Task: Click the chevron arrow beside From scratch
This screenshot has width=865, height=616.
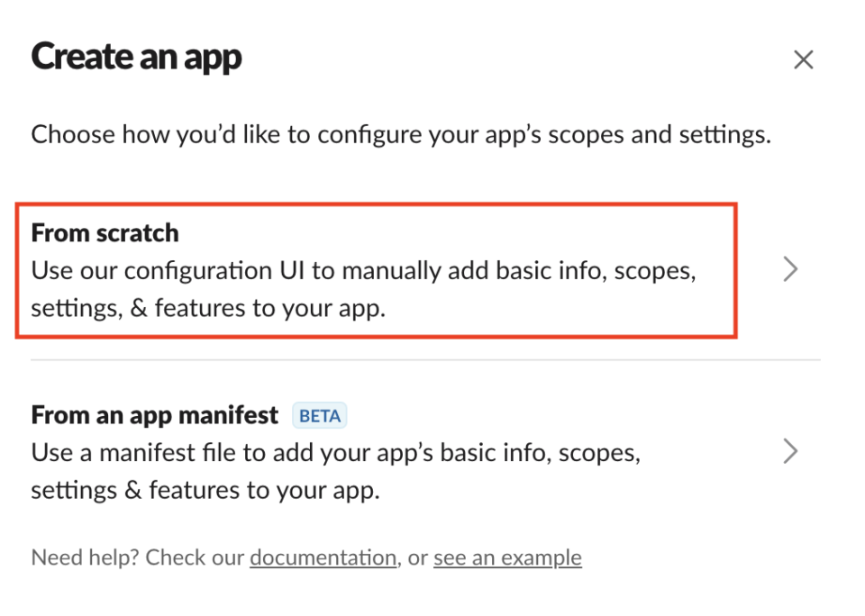Action: tap(790, 269)
